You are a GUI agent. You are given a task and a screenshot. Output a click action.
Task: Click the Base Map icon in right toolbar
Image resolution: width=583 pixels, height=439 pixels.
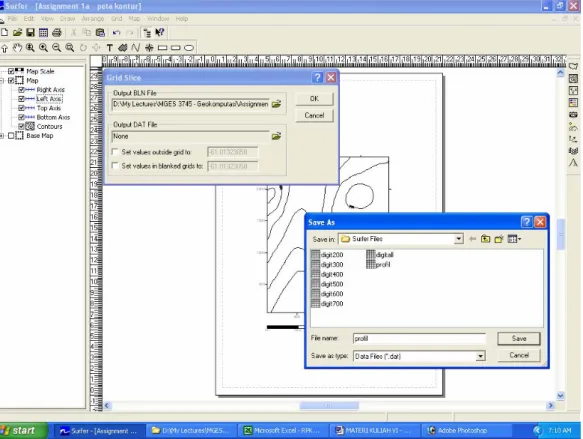tap(573, 66)
